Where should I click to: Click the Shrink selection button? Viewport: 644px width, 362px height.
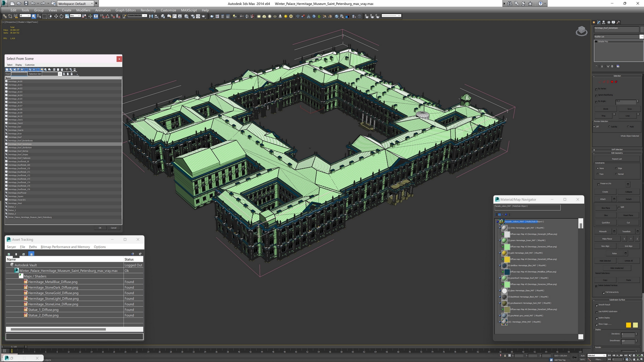point(605,109)
